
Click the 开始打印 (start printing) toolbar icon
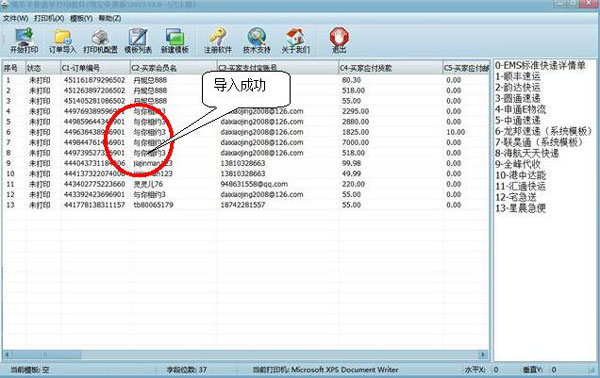[x=24, y=41]
